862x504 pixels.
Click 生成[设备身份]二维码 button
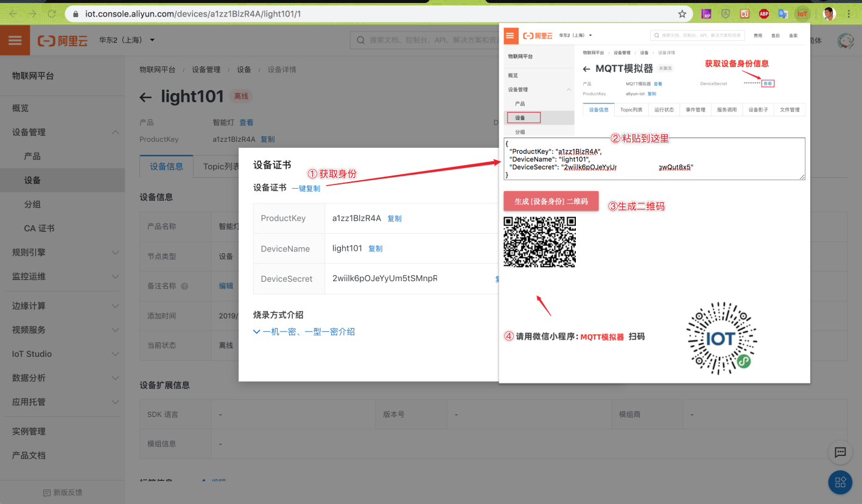coord(551,201)
